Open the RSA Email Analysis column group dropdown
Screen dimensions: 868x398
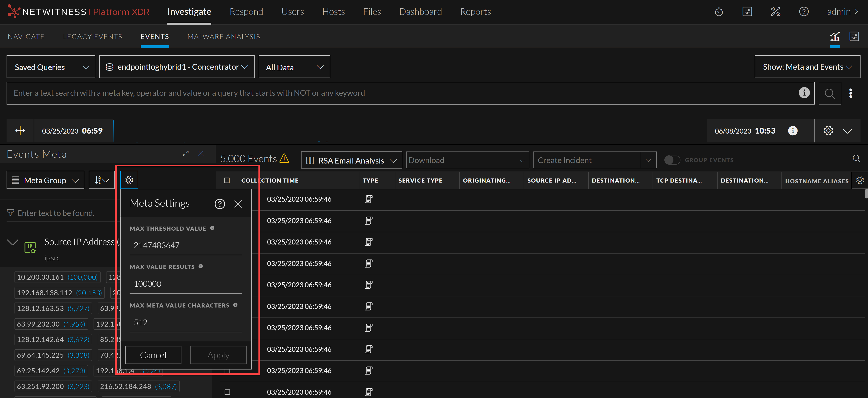pos(351,161)
